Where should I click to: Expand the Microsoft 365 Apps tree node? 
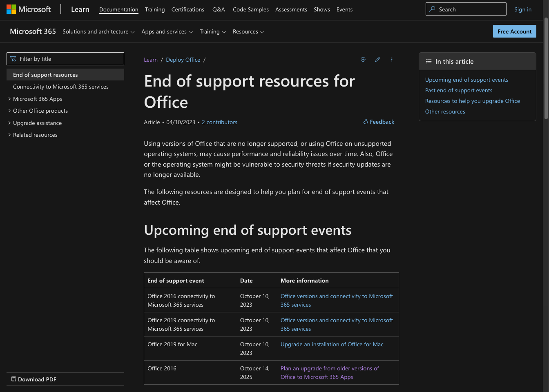tap(9, 99)
